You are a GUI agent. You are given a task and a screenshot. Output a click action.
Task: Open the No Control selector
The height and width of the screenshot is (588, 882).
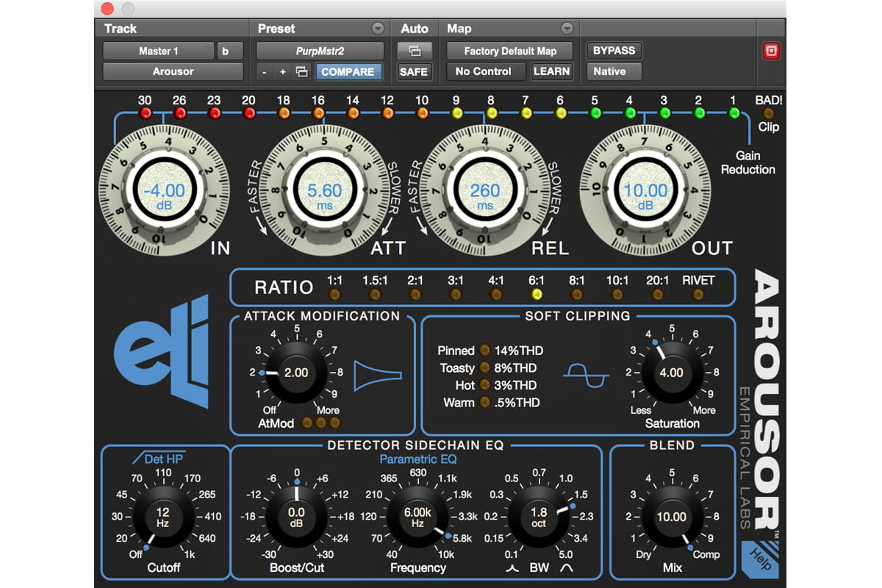pos(486,72)
